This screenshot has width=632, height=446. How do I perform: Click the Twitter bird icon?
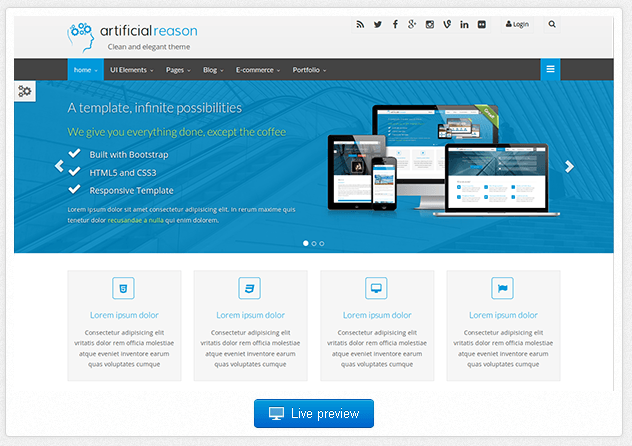coord(378,24)
